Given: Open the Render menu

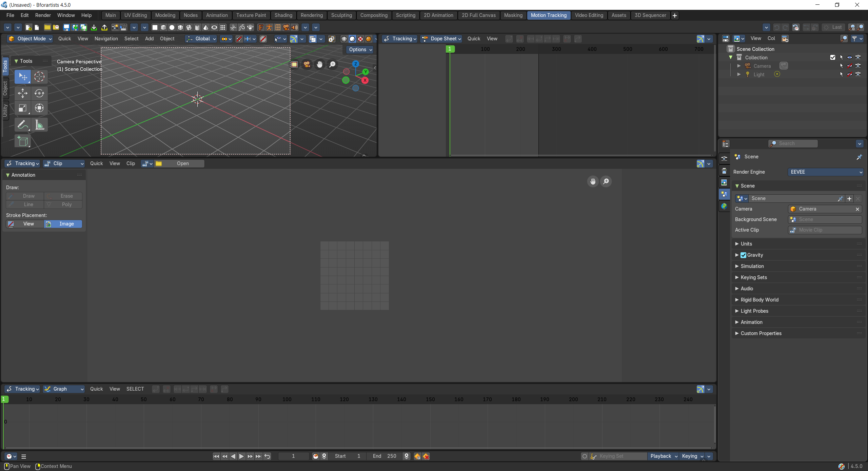Looking at the screenshot, I should [x=43, y=15].
